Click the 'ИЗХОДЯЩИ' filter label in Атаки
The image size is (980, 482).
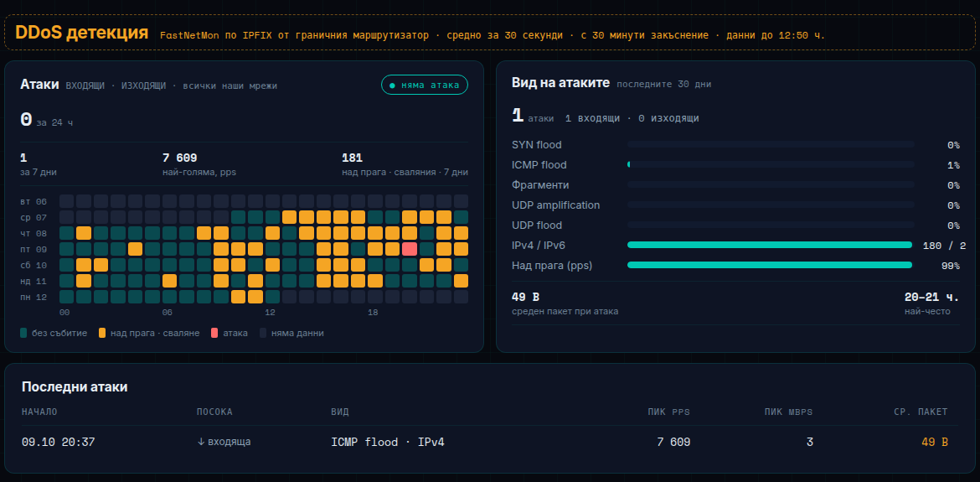[144, 86]
